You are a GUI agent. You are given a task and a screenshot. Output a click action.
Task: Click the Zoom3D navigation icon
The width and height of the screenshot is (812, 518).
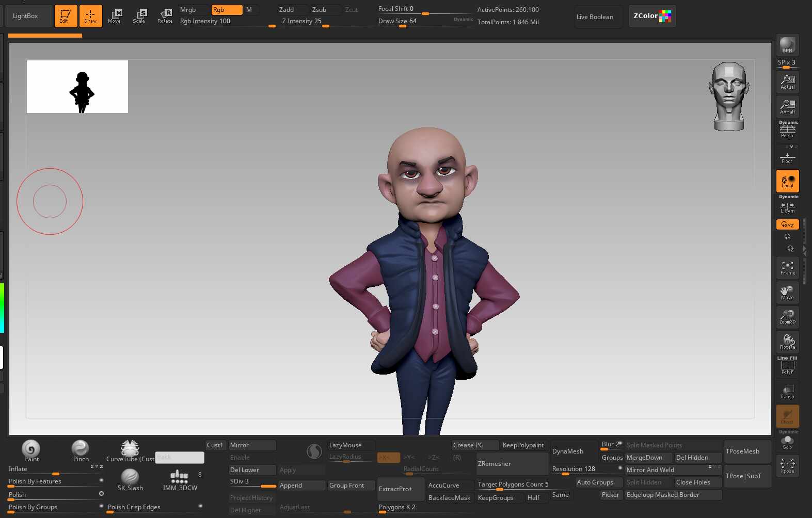[787, 317]
